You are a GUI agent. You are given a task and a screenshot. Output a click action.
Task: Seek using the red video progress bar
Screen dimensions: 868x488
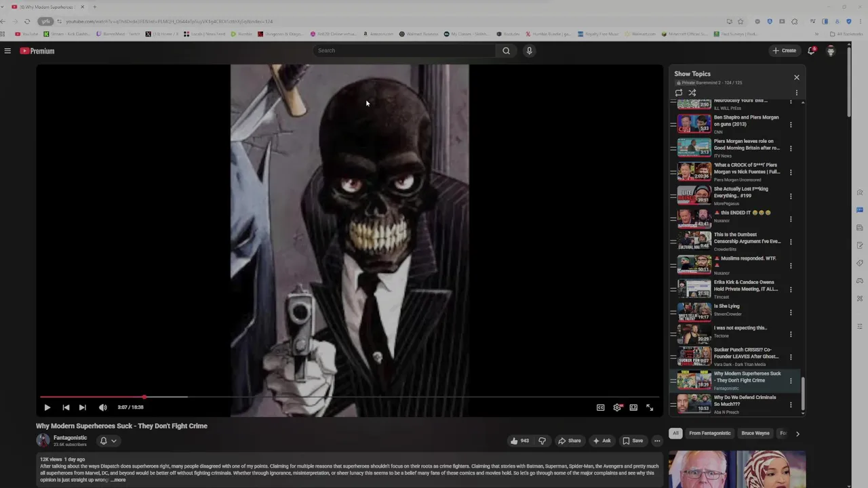click(x=349, y=397)
